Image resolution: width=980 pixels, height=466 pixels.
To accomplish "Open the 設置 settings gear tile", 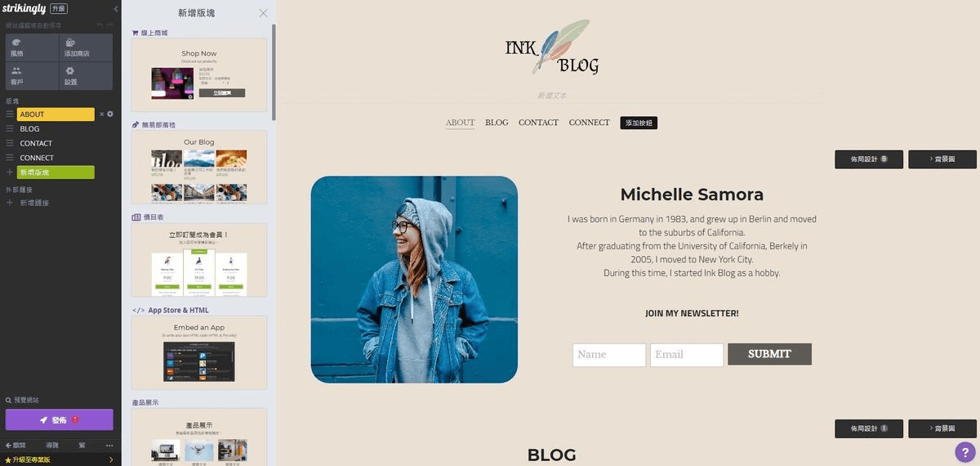I will pyautogui.click(x=86, y=76).
